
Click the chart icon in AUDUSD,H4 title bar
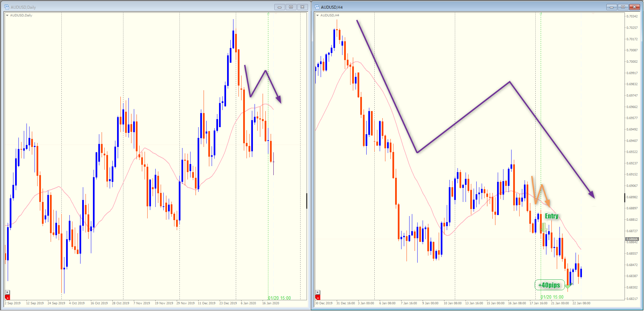[317, 7]
